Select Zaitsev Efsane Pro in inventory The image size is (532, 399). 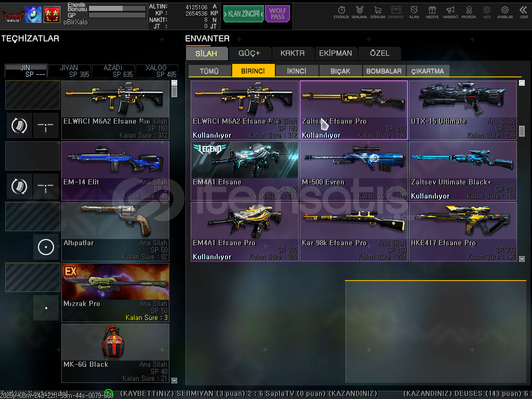pos(354,110)
